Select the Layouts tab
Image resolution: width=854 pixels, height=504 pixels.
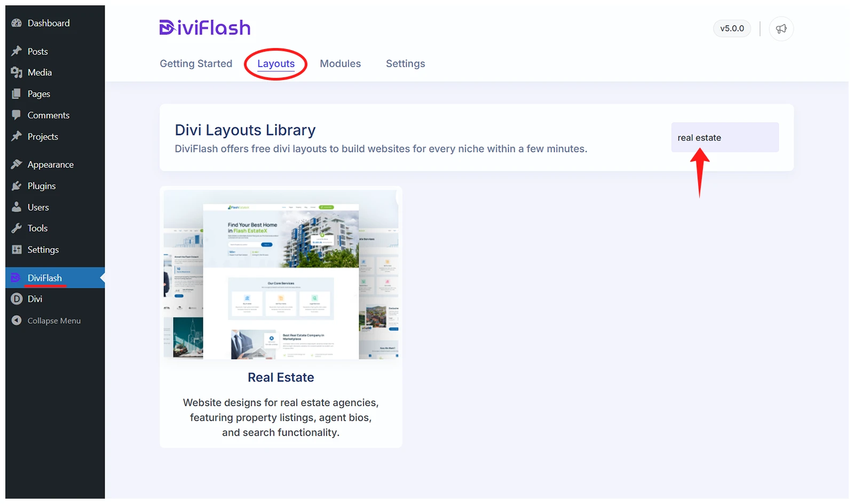[x=275, y=63]
